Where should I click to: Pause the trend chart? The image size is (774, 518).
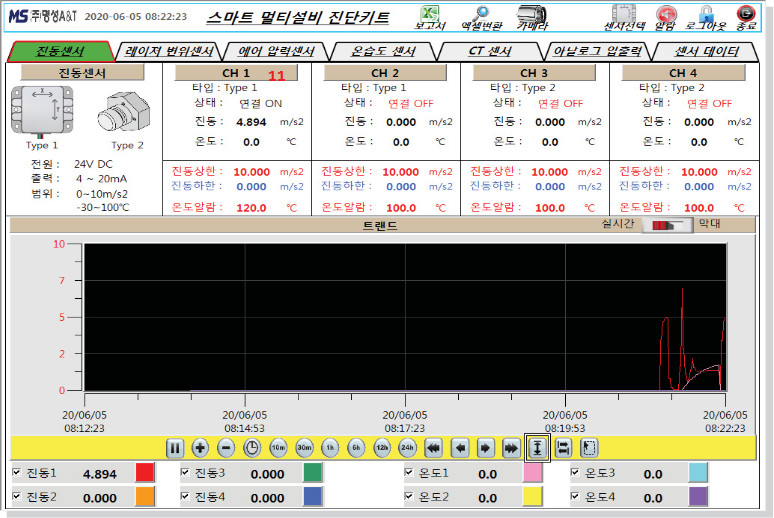coord(174,448)
